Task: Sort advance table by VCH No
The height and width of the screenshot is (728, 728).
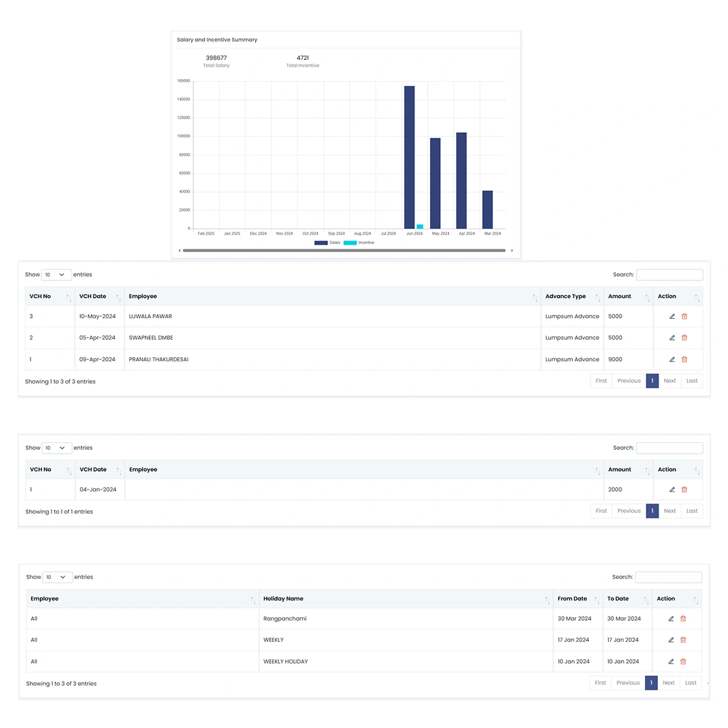Action: pyautogui.click(x=50, y=296)
